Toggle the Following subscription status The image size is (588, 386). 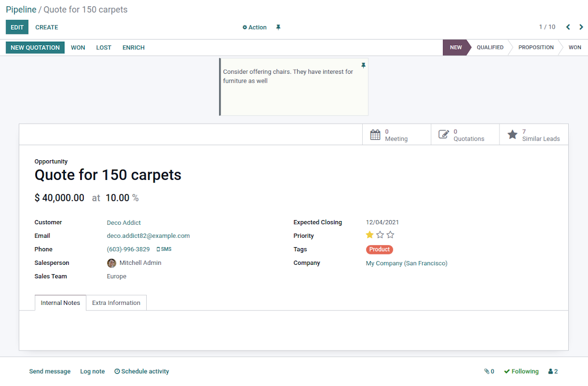(x=521, y=371)
